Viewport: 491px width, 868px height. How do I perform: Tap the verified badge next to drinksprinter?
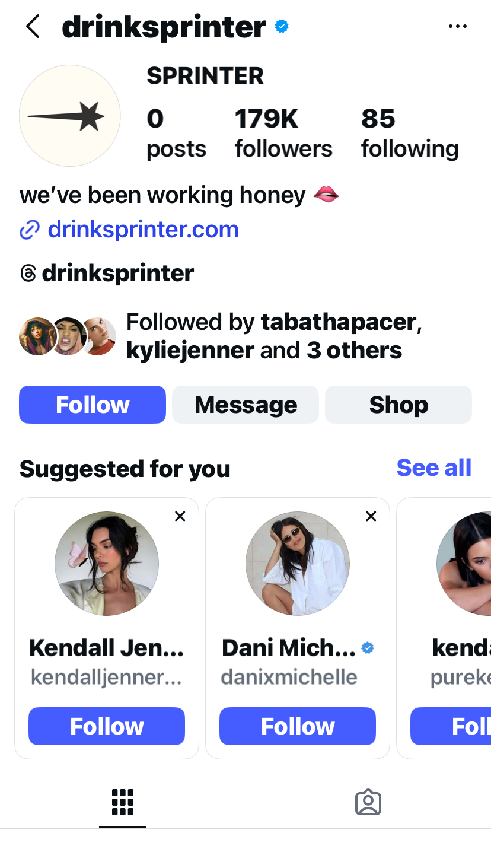(x=282, y=27)
